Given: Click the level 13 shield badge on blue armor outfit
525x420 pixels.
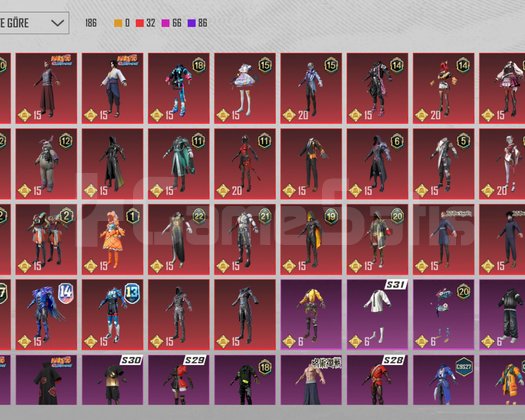Looking at the screenshot, I should [132, 293].
